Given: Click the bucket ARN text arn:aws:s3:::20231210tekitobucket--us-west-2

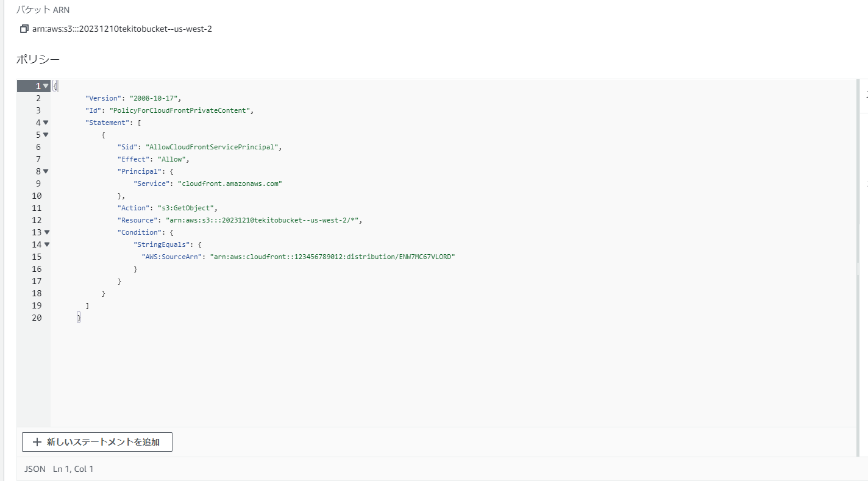Looking at the screenshot, I should [x=122, y=29].
